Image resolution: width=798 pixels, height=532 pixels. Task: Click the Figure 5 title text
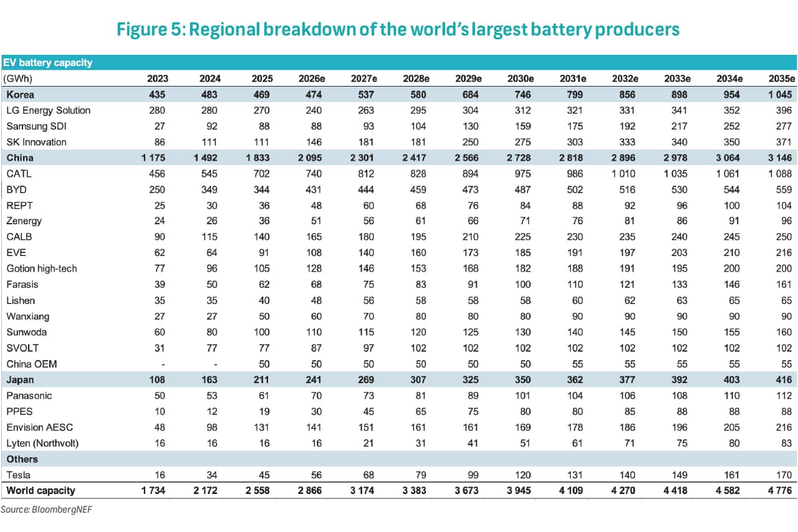click(399, 29)
